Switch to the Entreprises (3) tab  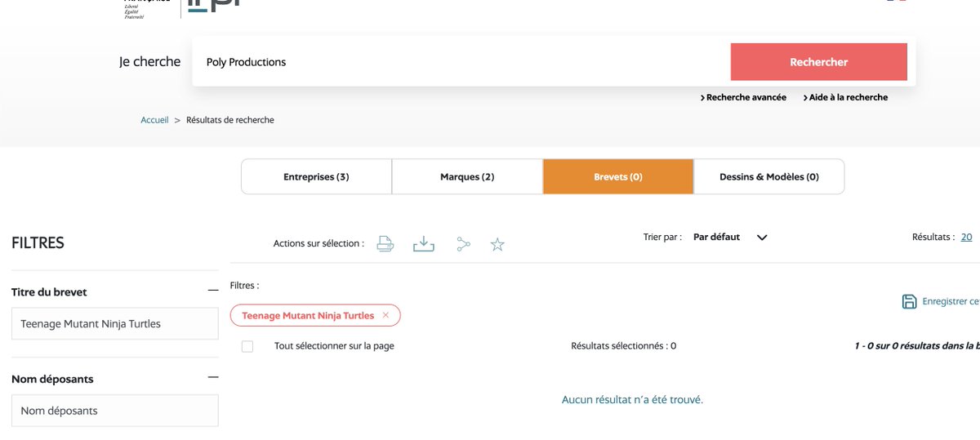[x=317, y=176]
